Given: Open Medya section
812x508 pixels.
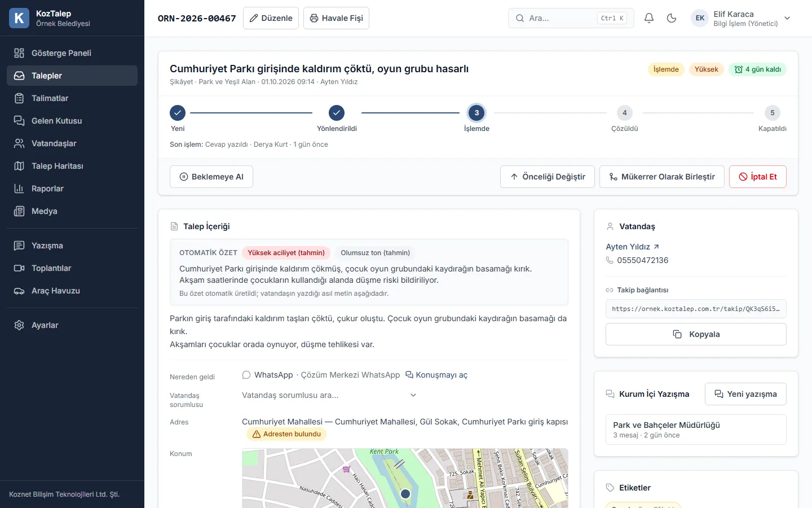Looking at the screenshot, I should click(72, 211).
